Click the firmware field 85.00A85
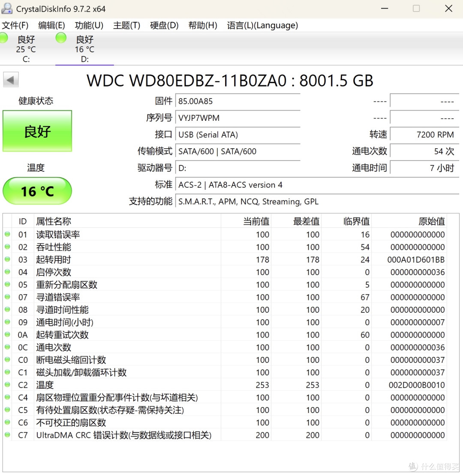This screenshot has width=463, height=476. pyautogui.click(x=238, y=102)
